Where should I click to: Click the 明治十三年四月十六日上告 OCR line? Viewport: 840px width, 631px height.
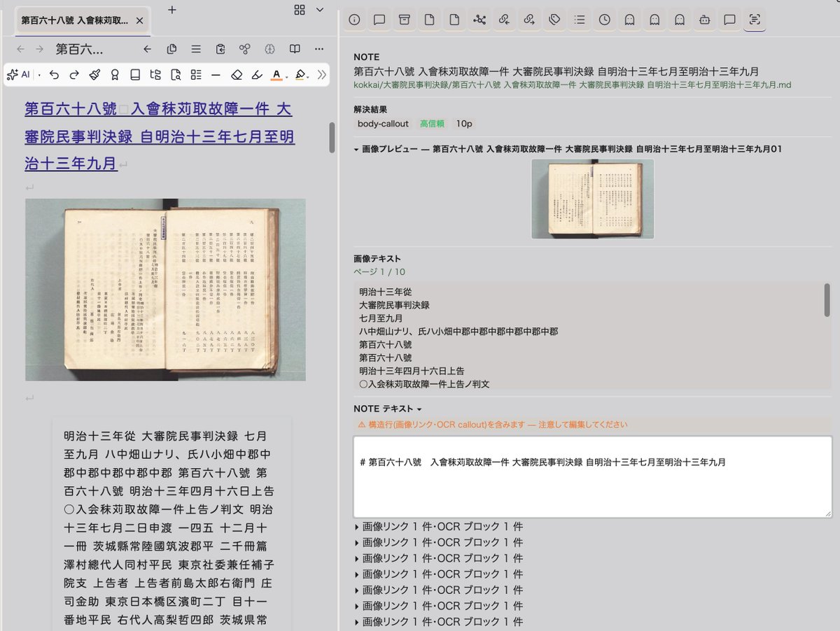tap(412, 371)
